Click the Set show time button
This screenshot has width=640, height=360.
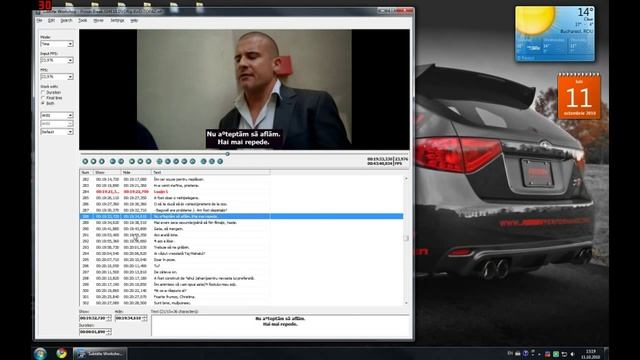[168, 162]
